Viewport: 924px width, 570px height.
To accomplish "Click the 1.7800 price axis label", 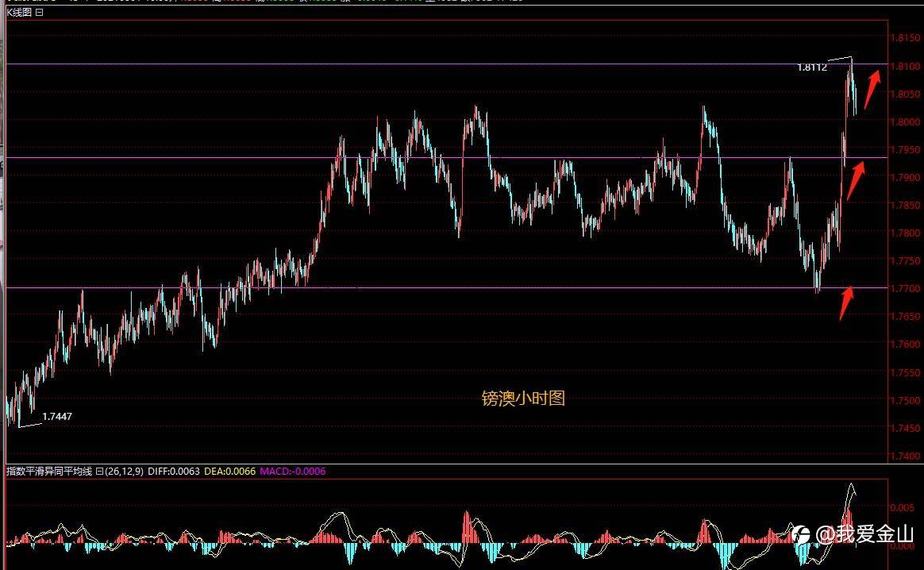I will pos(905,233).
